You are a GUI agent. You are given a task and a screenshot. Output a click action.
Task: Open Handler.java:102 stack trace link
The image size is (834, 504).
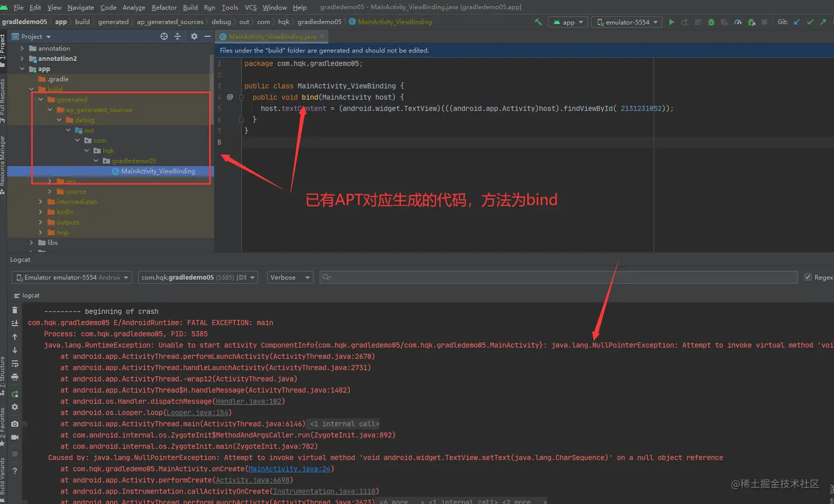coord(248,401)
